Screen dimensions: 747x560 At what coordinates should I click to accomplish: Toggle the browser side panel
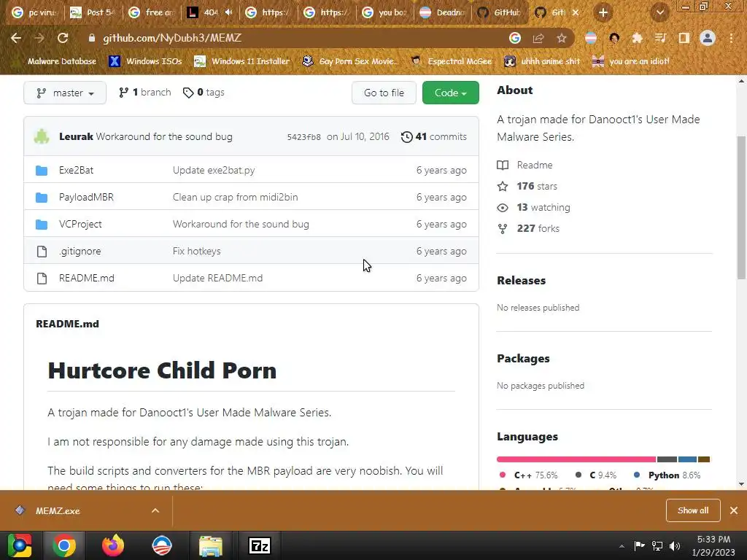point(684,38)
